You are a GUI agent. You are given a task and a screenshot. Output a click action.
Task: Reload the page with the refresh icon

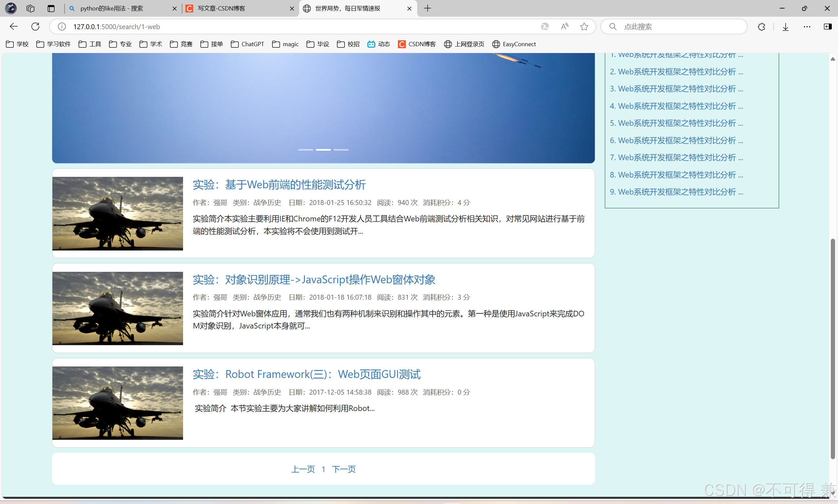coord(35,27)
